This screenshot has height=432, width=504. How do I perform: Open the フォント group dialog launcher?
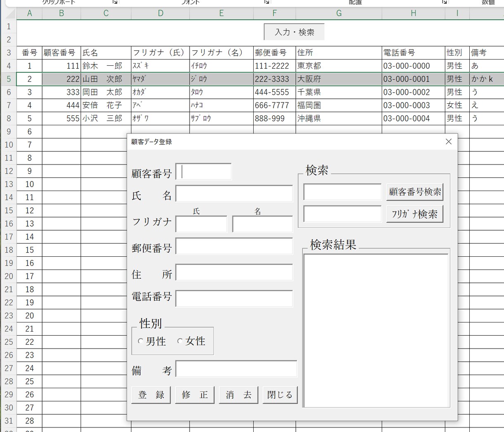(267, 2)
